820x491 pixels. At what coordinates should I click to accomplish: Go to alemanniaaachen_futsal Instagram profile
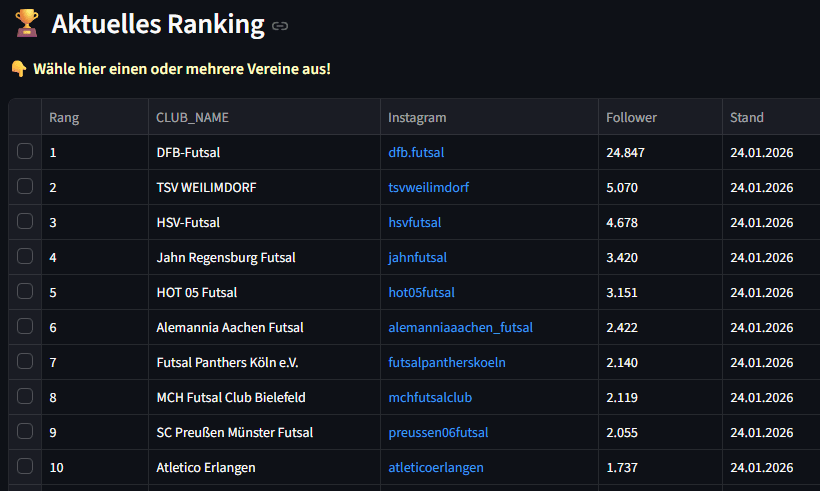point(460,328)
